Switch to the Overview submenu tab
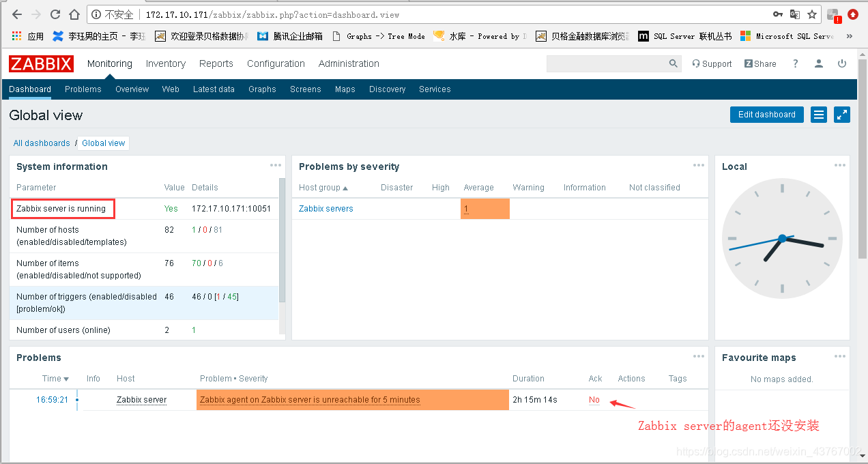Image resolution: width=868 pixels, height=464 pixels. pyautogui.click(x=132, y=89)
